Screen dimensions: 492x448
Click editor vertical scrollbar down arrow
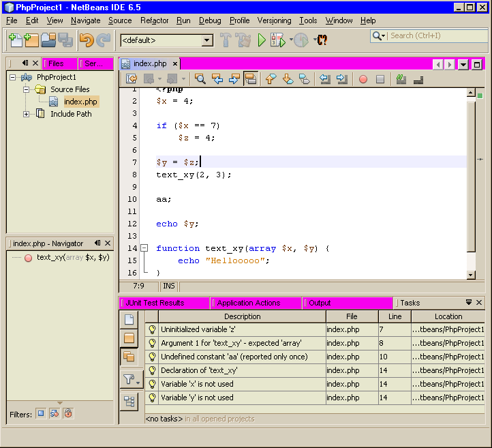[x=471, y=275]
